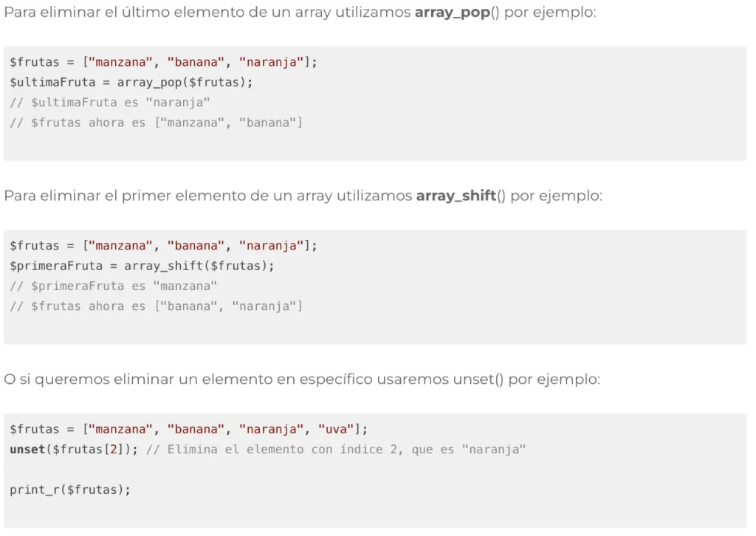Viewport: 756px width, 536px height.
Task: Click the index [2] in unset statement
Action: pyautogui.click(x=114, y=449)
